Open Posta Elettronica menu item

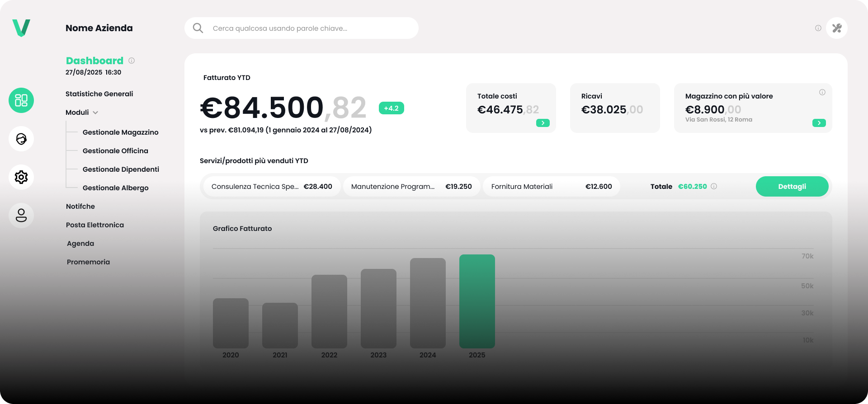(94, 225)
